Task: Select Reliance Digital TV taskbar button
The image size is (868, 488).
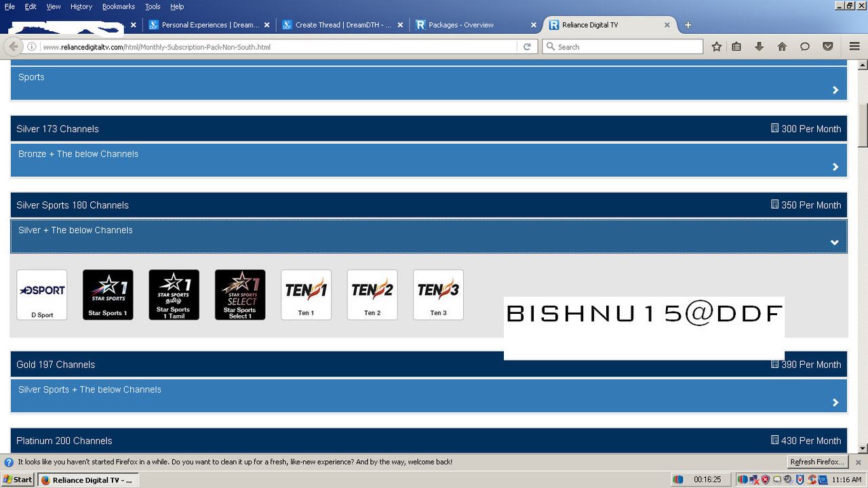Action: pyautogui.click(x=87, y=479)
